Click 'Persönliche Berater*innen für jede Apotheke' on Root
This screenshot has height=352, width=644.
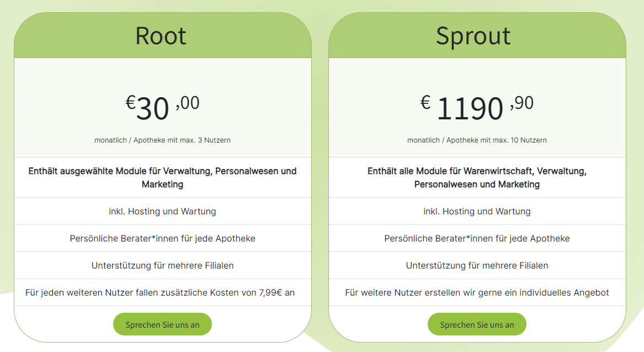[x=162, y=238]
